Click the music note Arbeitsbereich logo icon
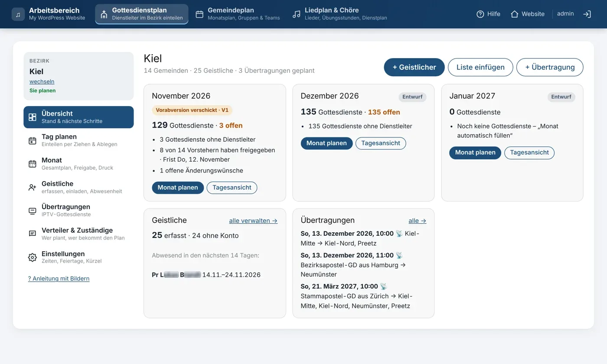Viewport: 607px width, 364px height. pyautogui.click(x=18, y=14)
